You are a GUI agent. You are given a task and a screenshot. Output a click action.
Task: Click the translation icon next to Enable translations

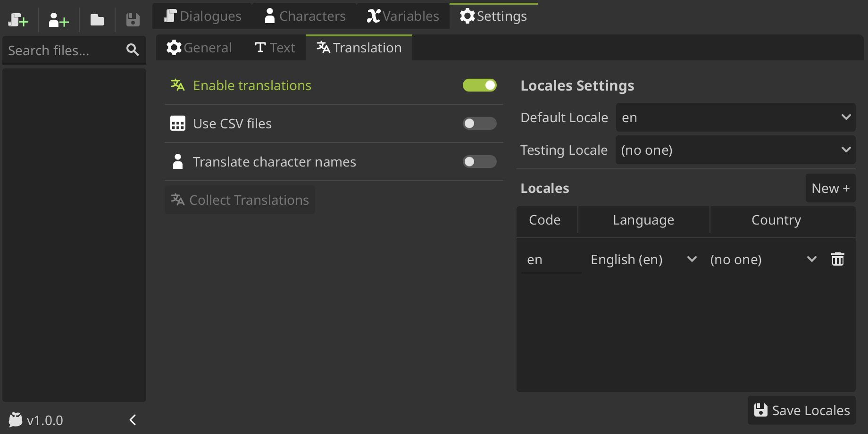[177, 85]
